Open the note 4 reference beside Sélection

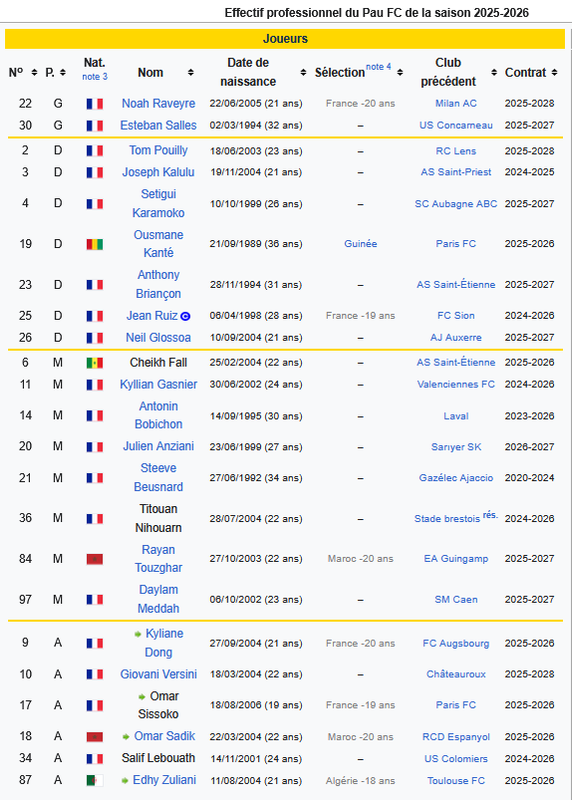pos(378,67)
